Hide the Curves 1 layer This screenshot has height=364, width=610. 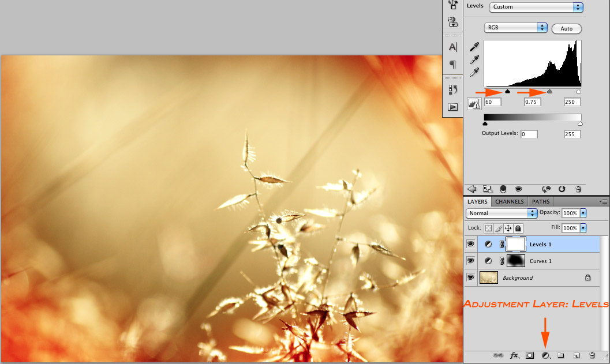coord(470,261)
